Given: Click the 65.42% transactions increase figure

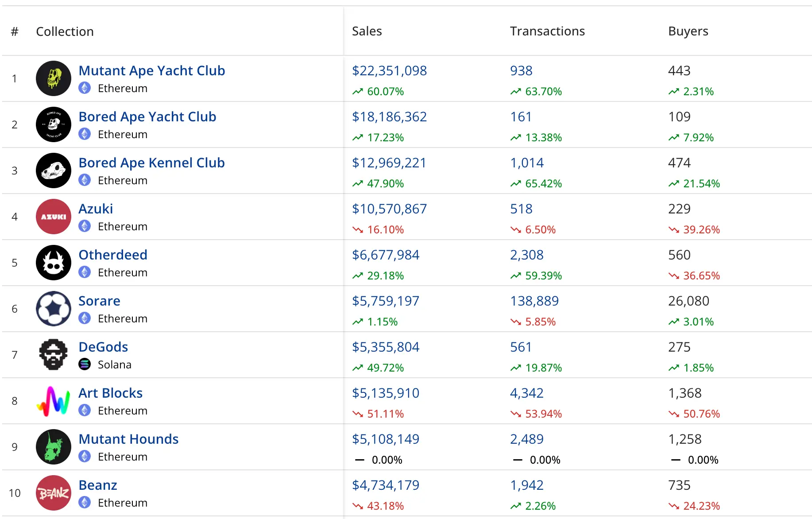Looking at the screenshot, I should pyautogui.click(x=543, y=184).
